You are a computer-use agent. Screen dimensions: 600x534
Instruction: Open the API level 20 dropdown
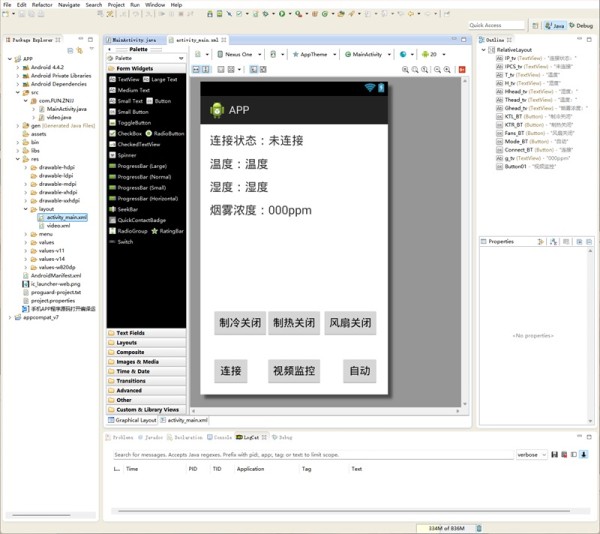click(434, 54)
